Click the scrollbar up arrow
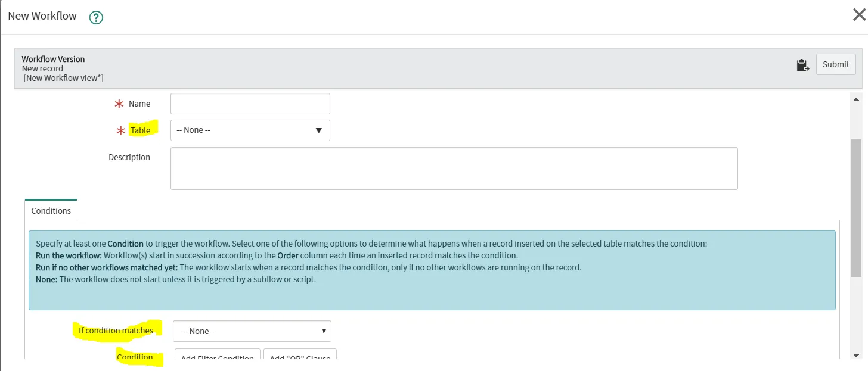Screen dimensions: 868x371 tap(857, 99)
